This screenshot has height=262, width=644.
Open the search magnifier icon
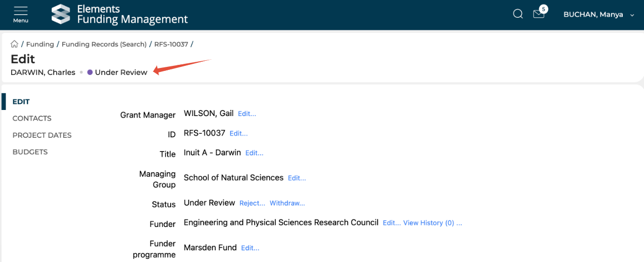(x=518, y=14)
